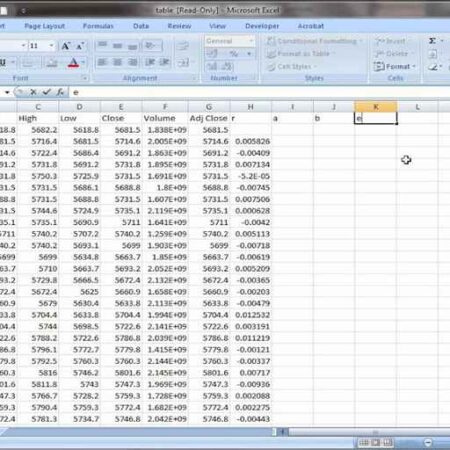Apply the red font color A icon
The image size is (450, 450).
(x=73, y=62)
